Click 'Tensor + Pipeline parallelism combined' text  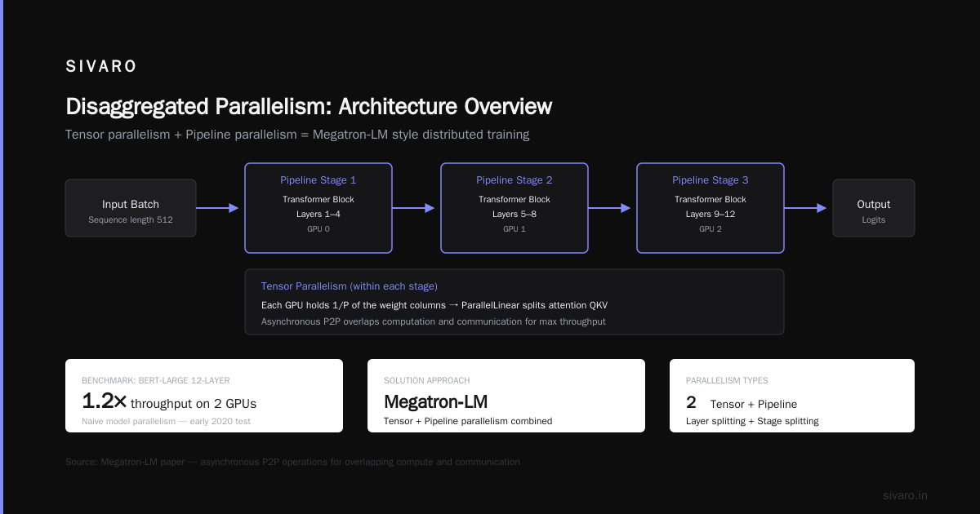pyautogui.click(x=468, y=421)
